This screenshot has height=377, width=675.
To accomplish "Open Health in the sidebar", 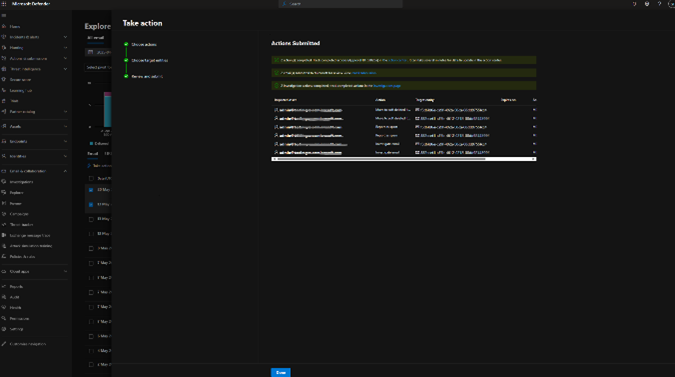I will pos(15,308).
